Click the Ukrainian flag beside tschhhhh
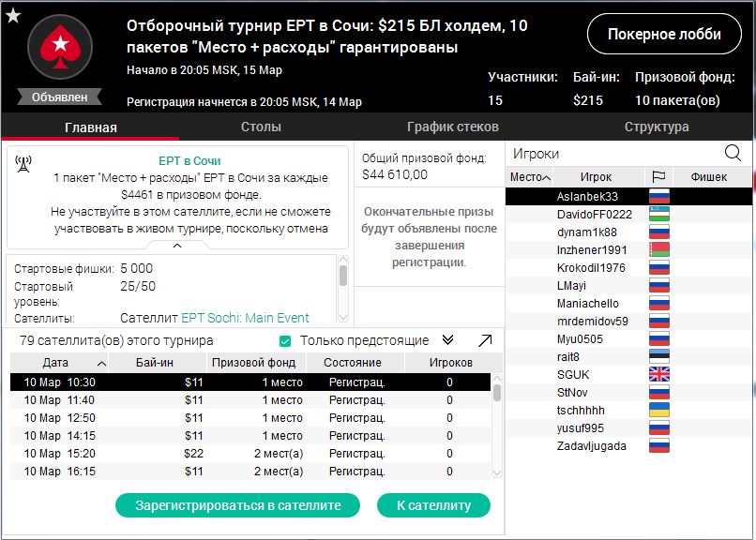 pyautogui.click(x=659, y=410)
